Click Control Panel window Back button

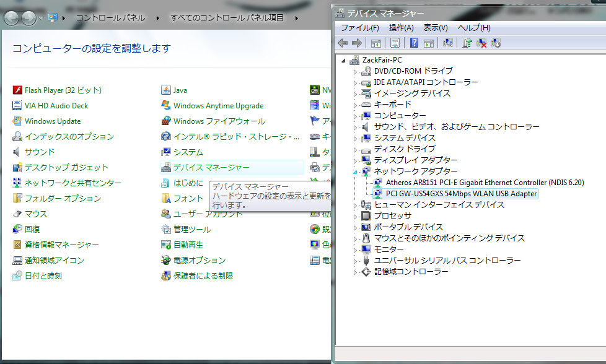(12, 18)
